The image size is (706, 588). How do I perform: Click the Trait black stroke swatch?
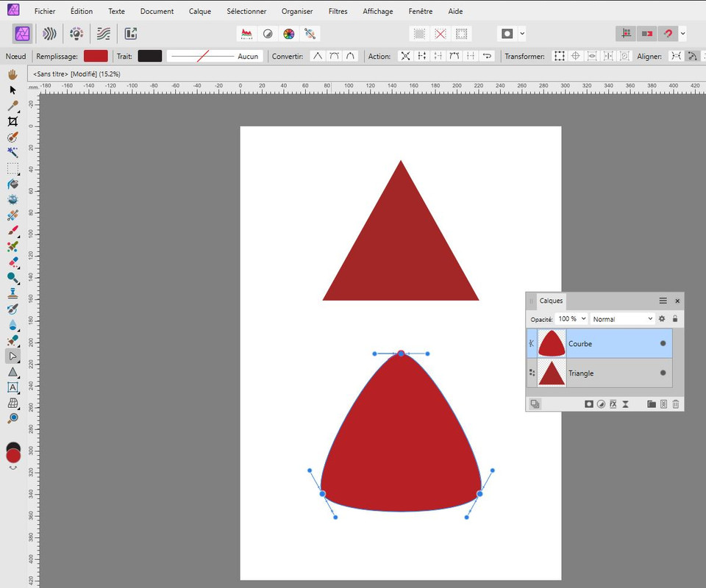(x=150, y=57)
